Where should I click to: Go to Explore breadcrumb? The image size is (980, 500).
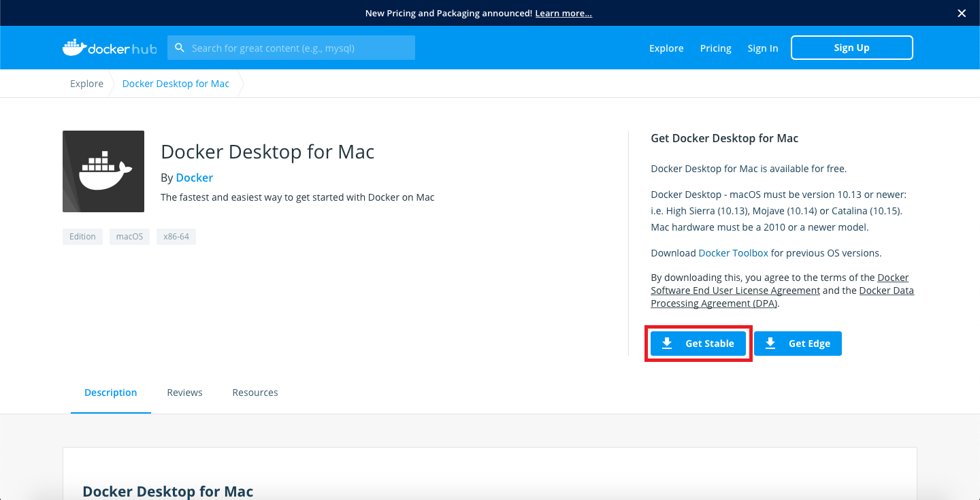coord(86,84)
